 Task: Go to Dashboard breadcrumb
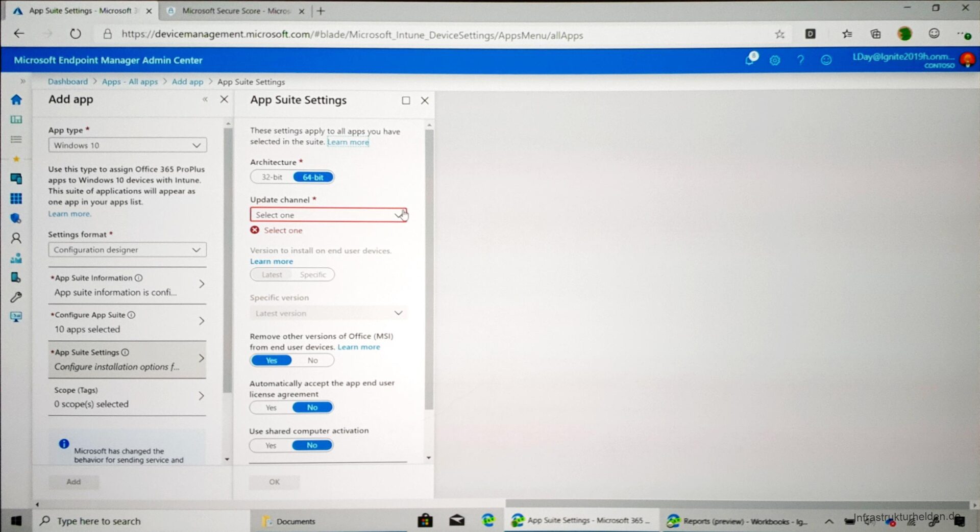coord(68,82)
